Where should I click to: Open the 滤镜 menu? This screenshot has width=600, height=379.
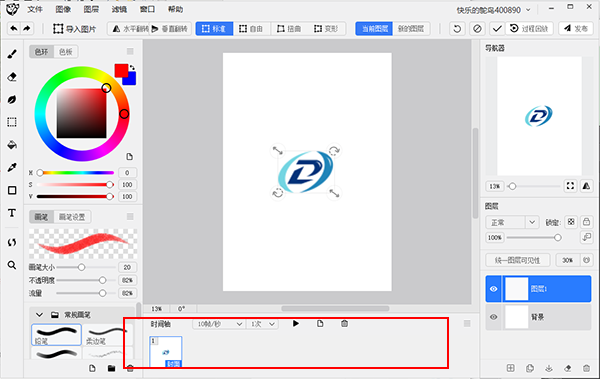coord(119,9)
